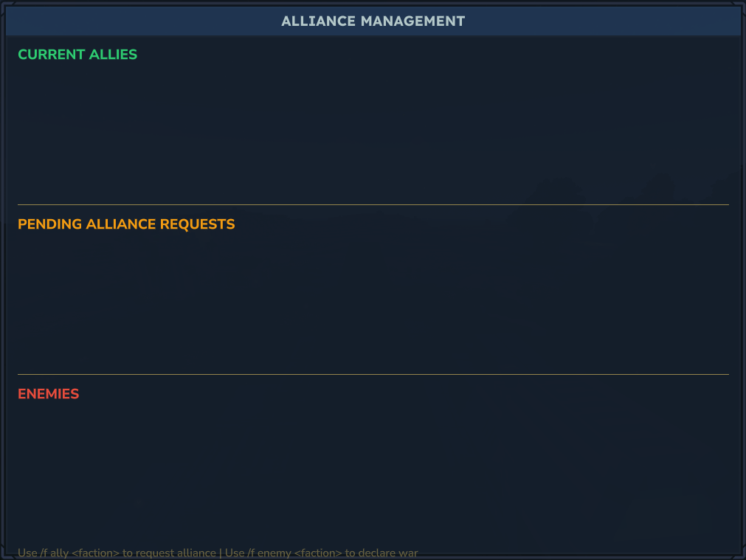Image resolution: width=746 pixels, height=560 pixels.
Task: Select the Current Allies heading
Action: point(77,55)
